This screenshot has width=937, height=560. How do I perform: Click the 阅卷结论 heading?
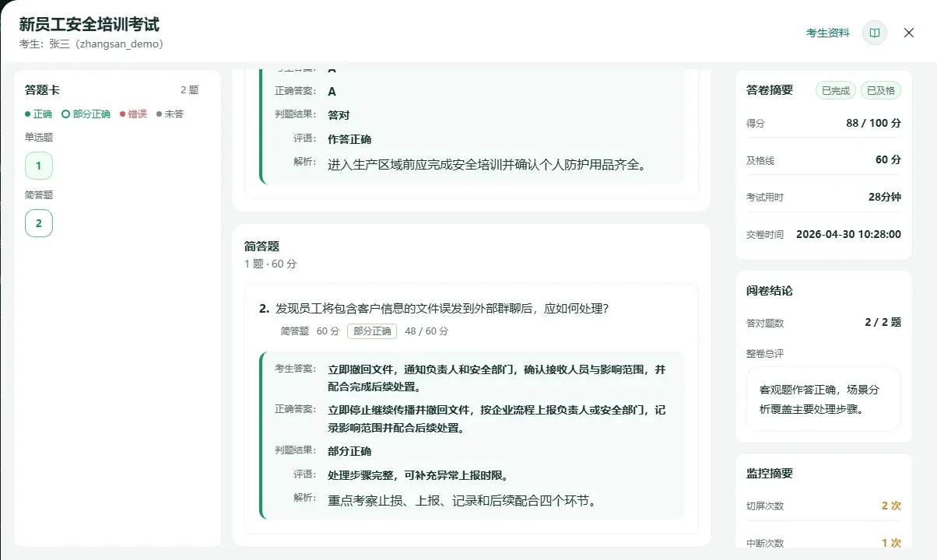coord(770,291)
